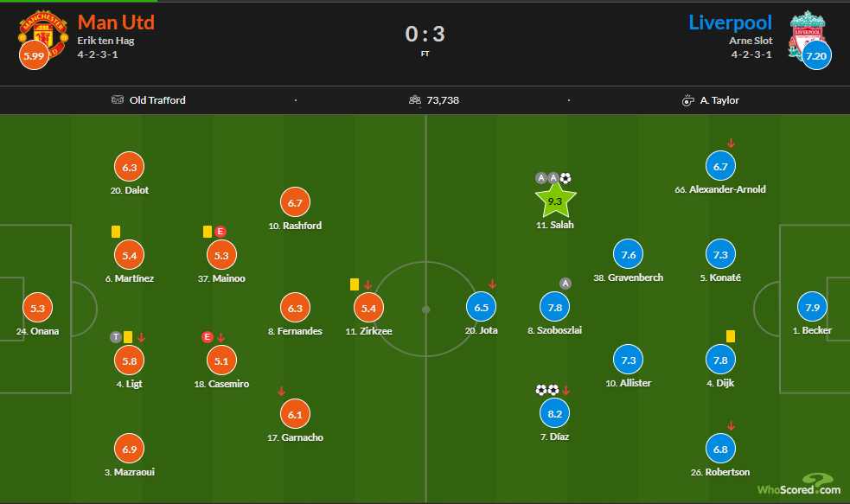Click Liverpool's 7.20 team rating badge
This screenshot has height=504, width=850.
(816, 56)
